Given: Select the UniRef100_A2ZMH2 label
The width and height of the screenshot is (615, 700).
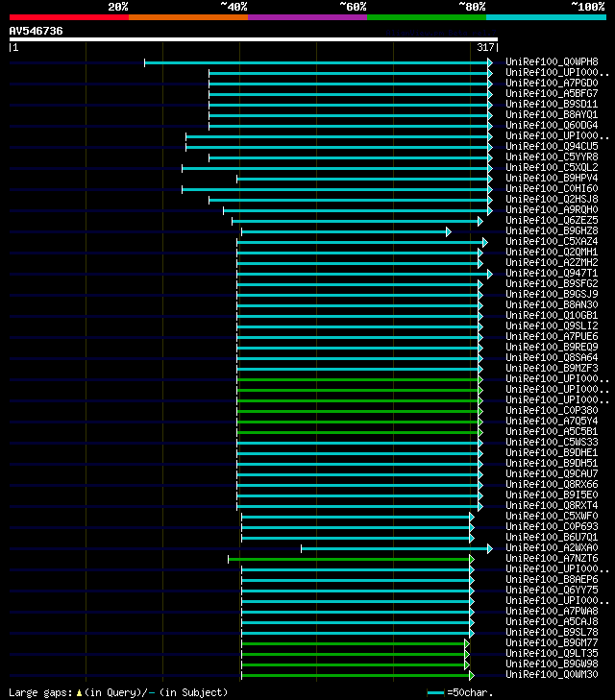Looking at the screenshot, I should click(552, 262).
